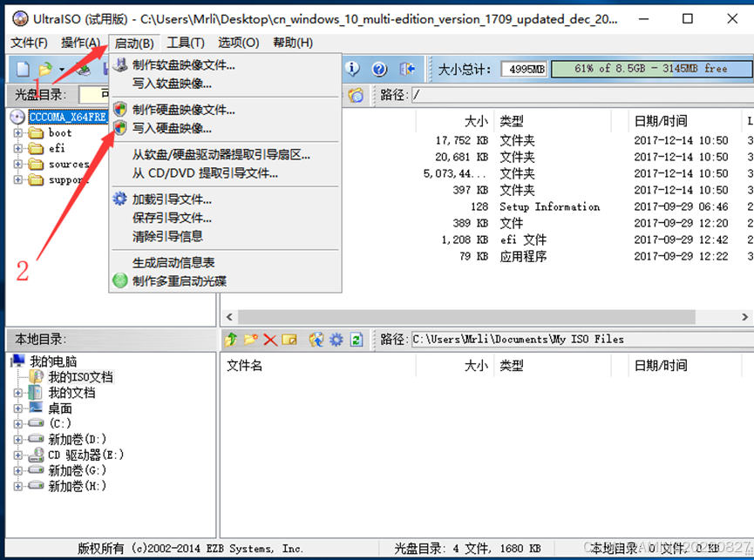Image resolution: width=754 pixels, height=560 pixels.
Task: Select 制作软盘映像文件... menu entry
Action: point(226,64)
